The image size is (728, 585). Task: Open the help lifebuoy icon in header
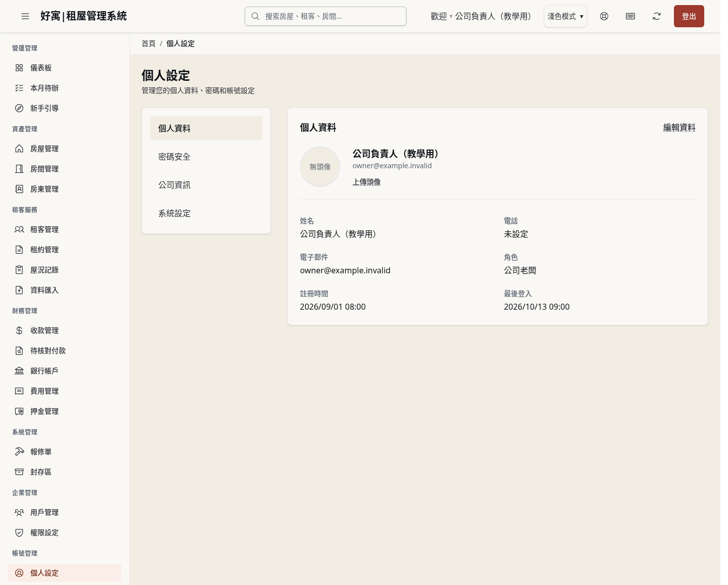[604, 16]
